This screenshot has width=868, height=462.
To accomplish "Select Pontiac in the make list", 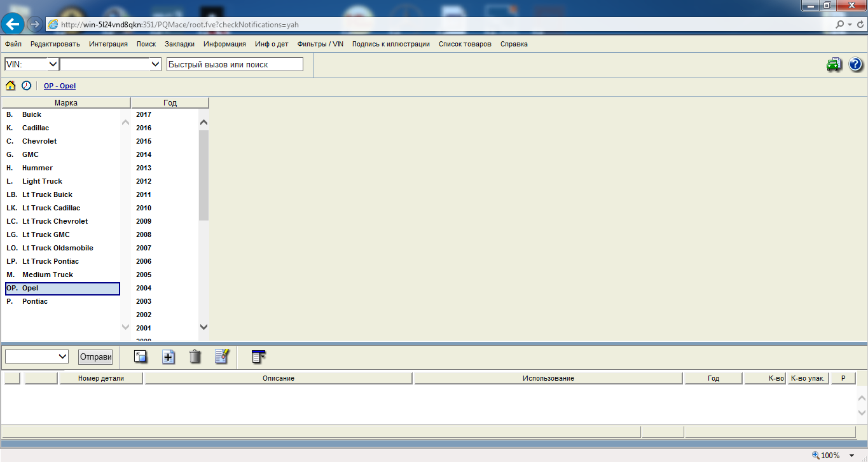I will pyautogui.click(x=62, y=301).
